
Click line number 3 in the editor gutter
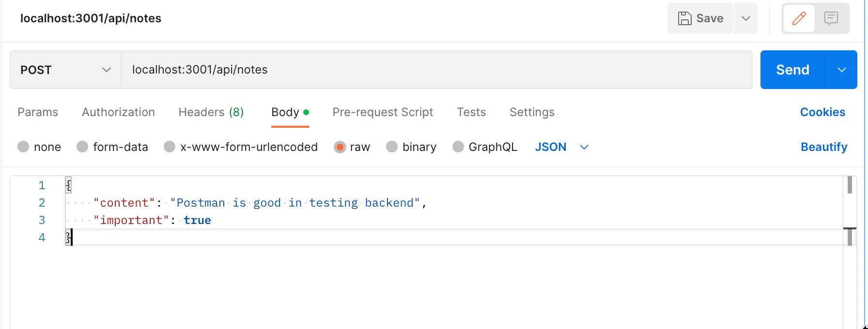point(42,220)
